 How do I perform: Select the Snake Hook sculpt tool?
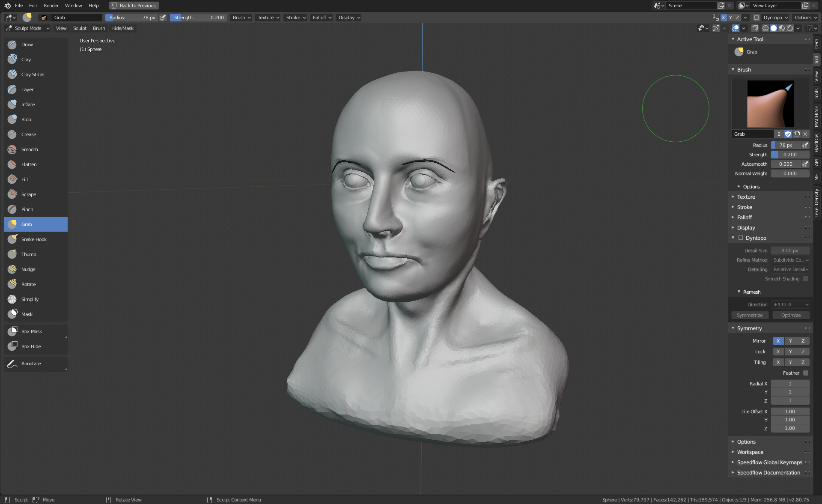click(34, 239)
